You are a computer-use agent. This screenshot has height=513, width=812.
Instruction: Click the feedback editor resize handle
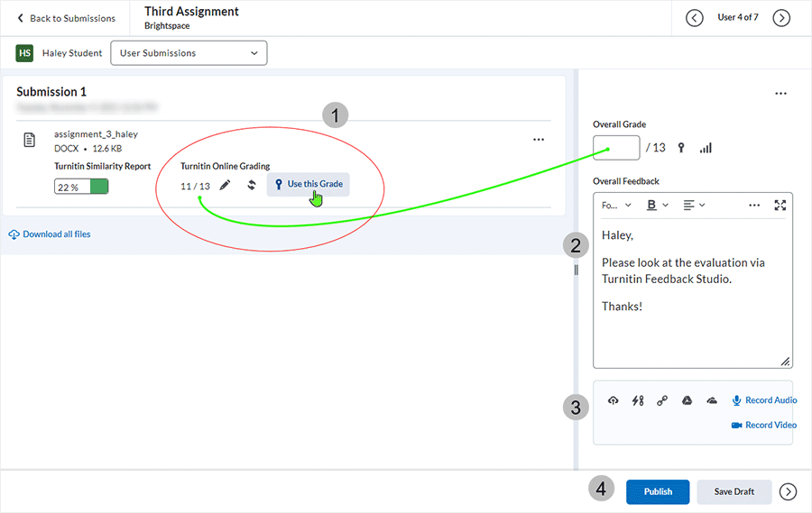pyautogui.click(x=786, y=362)
